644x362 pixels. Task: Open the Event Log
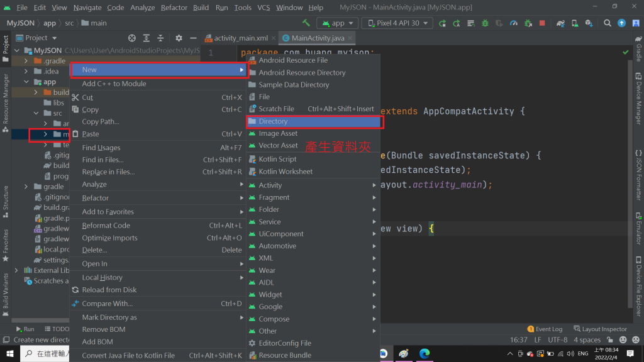pos(545,329)
